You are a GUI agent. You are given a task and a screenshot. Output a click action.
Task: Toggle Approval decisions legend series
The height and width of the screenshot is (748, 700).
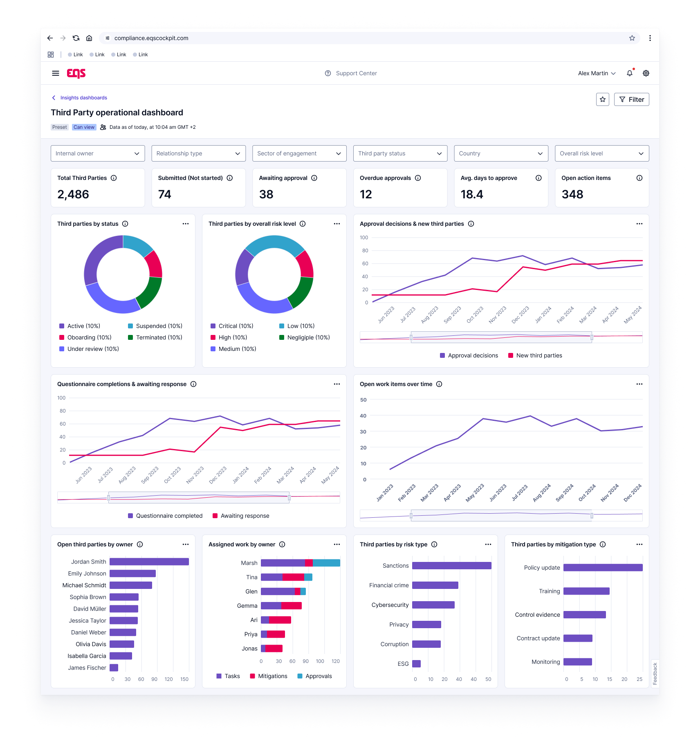click(x=469, y=355)
